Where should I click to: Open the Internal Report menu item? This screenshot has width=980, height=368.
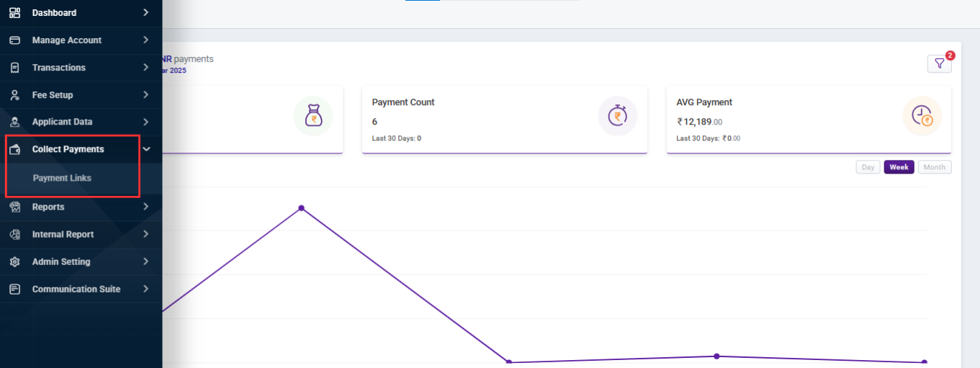coord(63,235)
